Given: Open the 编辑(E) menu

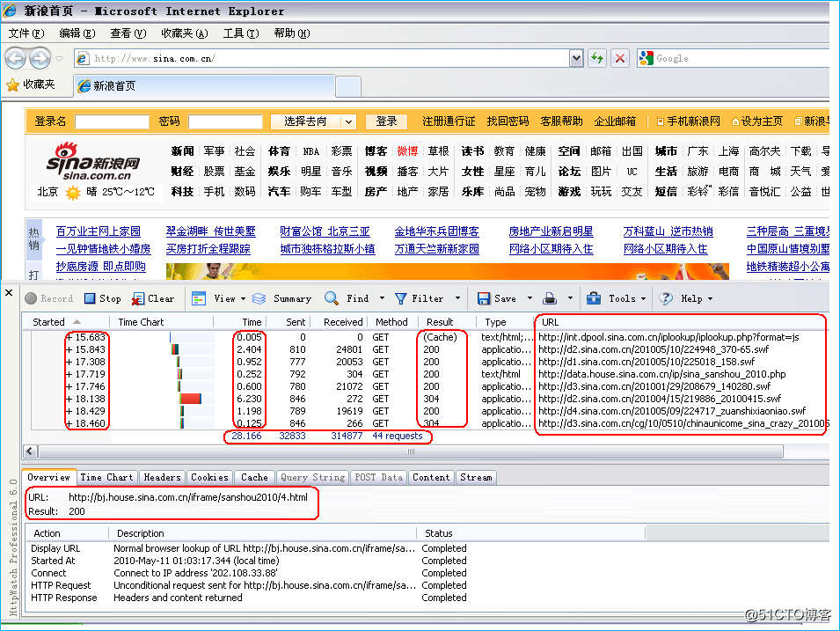Looking at the screenshot, I should 77,33.
